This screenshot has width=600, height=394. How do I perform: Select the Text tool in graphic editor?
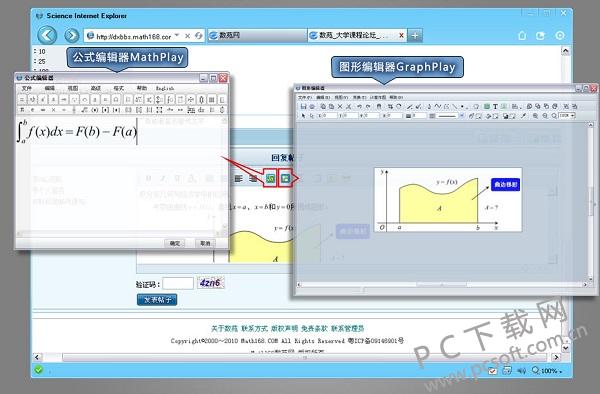click(495, 106)
